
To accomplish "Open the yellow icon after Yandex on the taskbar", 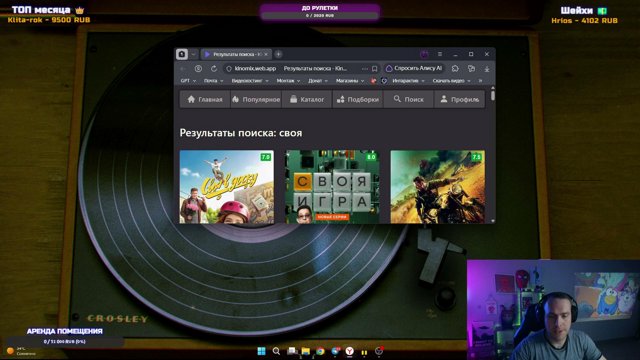I will coord(364,351).
